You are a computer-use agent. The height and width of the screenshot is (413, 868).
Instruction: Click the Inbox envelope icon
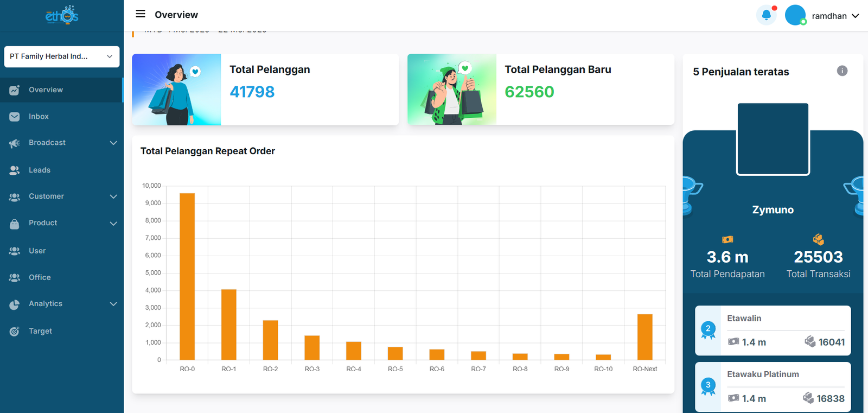(x=15, y=117)
